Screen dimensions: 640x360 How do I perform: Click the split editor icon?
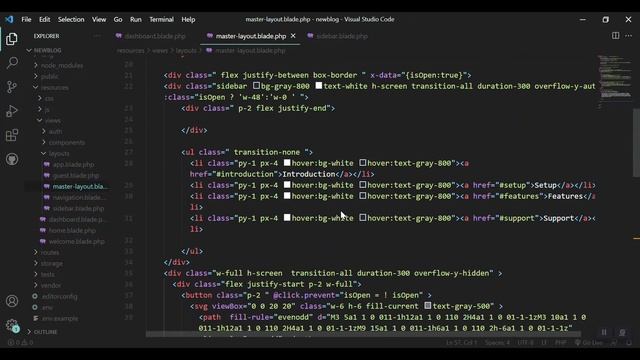(616, 36)
